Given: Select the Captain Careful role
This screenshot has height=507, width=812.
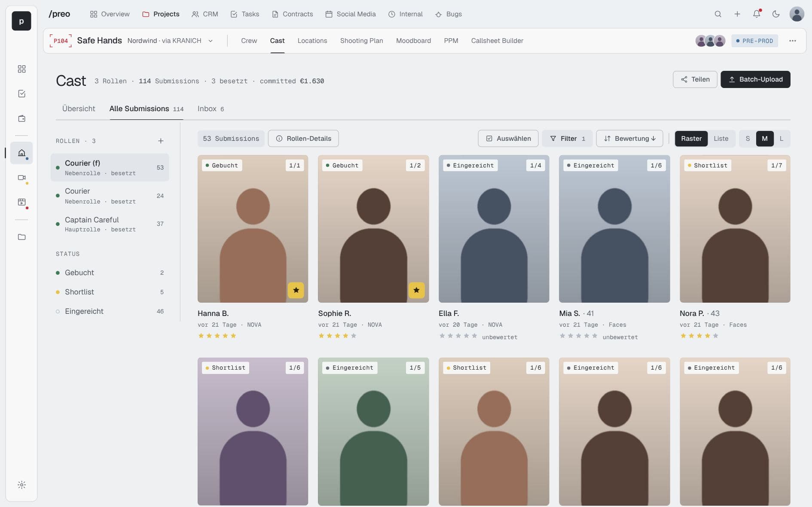Looking at the screenshot, I should click(110, 224).
